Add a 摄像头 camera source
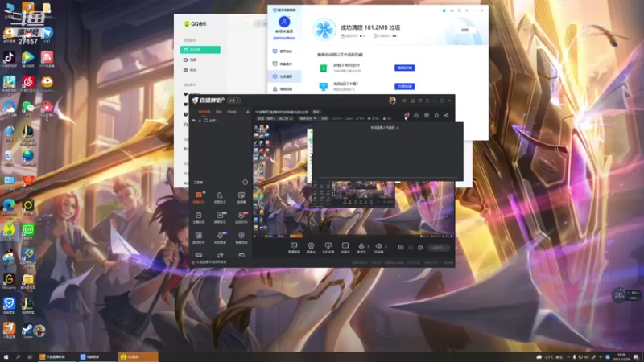644x362 pixels. click(x=311, y=248)
